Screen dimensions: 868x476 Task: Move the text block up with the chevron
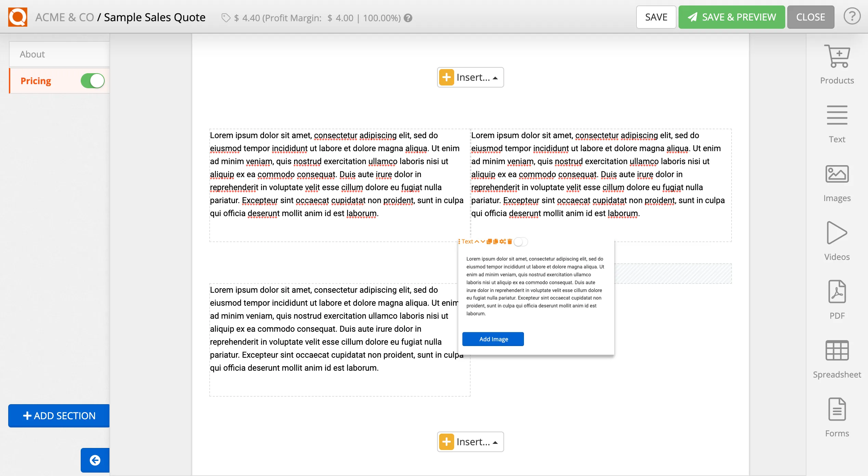(477, 241)
